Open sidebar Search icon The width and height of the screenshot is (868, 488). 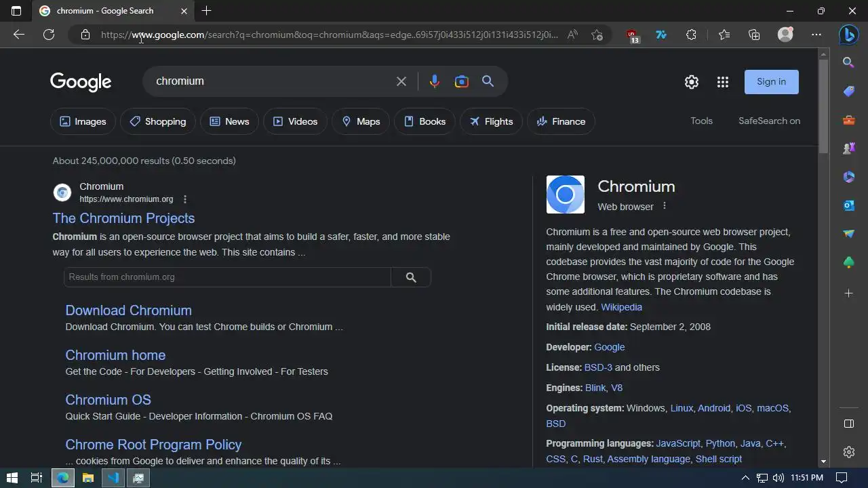pyautogui.click(x=848, y=62)
